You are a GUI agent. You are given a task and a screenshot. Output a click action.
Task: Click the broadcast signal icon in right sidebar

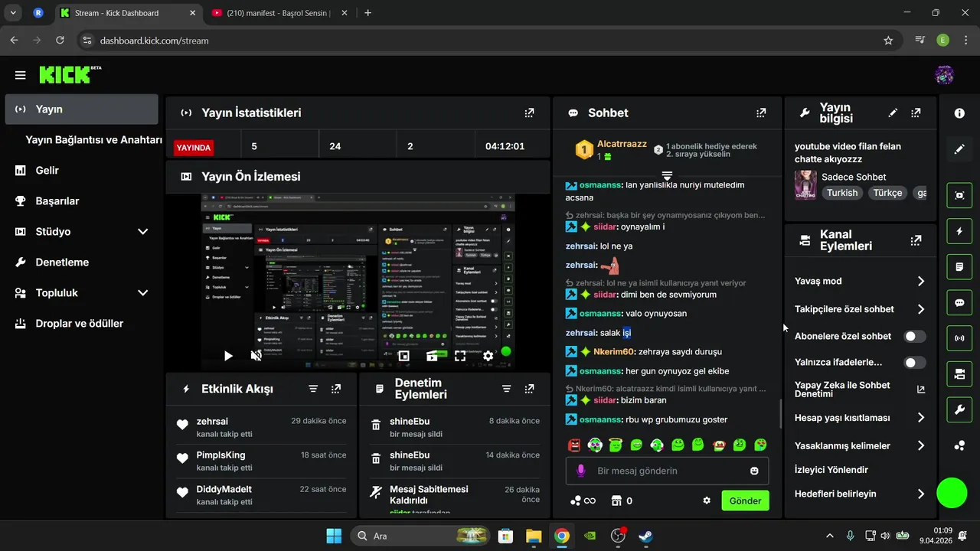pos(959,338)
